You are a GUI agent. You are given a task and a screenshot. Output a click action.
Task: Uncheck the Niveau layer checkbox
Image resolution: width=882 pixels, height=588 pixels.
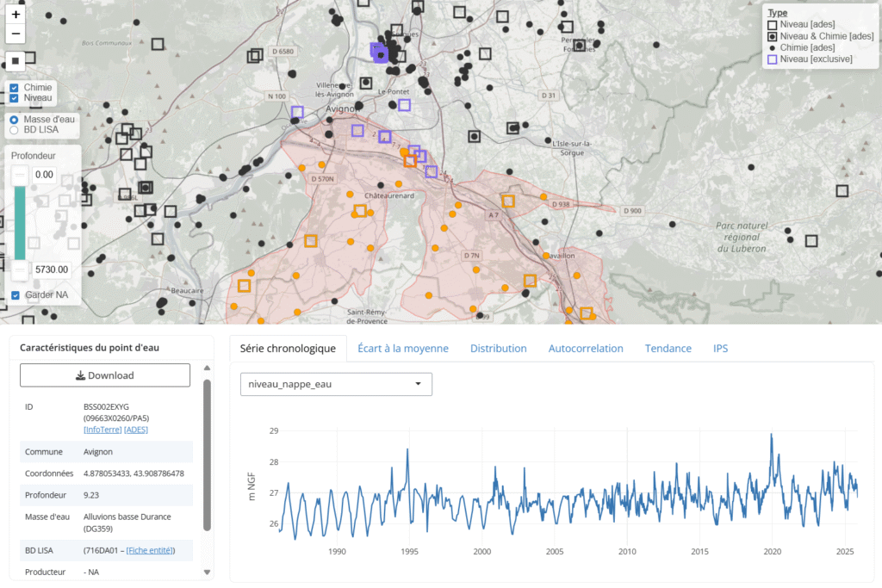[x=15, y=98]
